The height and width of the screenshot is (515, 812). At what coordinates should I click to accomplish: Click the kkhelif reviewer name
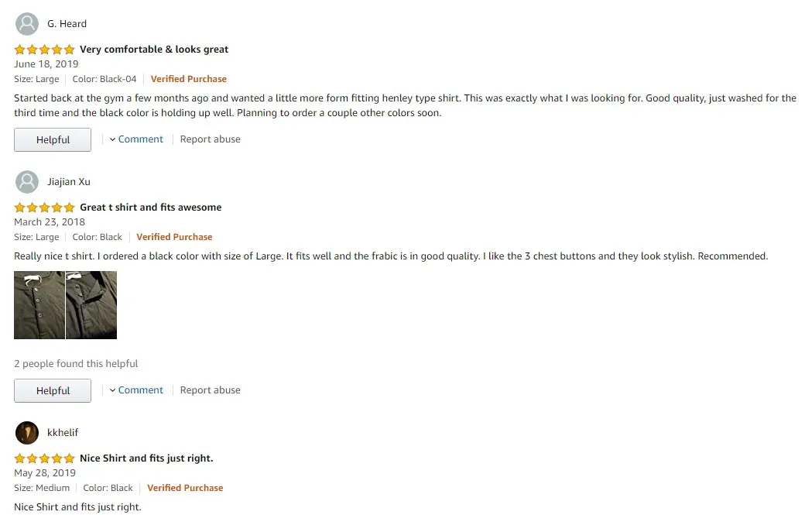click(x=63, y=433)
